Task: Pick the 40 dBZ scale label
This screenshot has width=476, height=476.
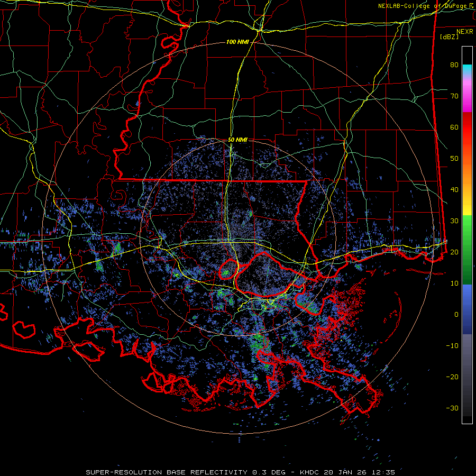Action: coord(454,190)
